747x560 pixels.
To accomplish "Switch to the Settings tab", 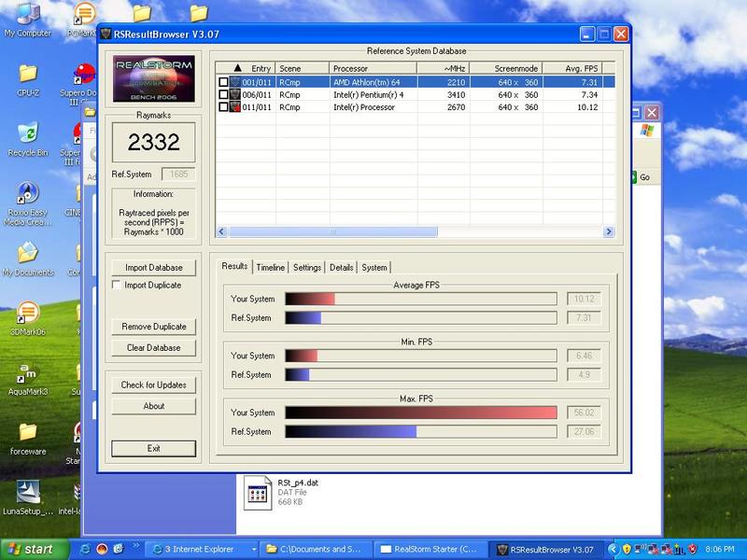I will click(x=307, y=267).
